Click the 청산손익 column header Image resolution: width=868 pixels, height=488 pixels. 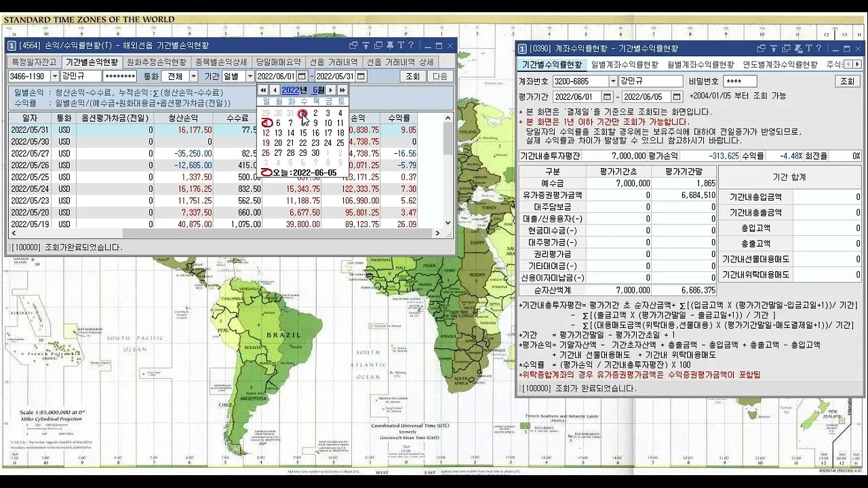coord(183,118)
